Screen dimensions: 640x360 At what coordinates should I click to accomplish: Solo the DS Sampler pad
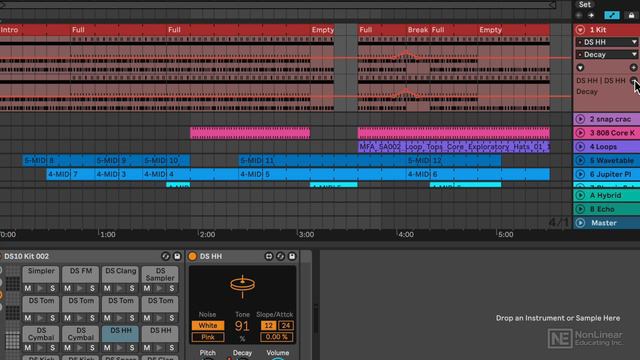[x=171, y=288]
